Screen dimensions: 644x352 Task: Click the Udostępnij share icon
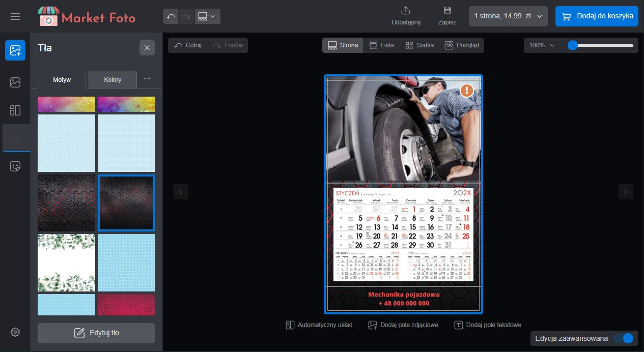click(406, 11)
